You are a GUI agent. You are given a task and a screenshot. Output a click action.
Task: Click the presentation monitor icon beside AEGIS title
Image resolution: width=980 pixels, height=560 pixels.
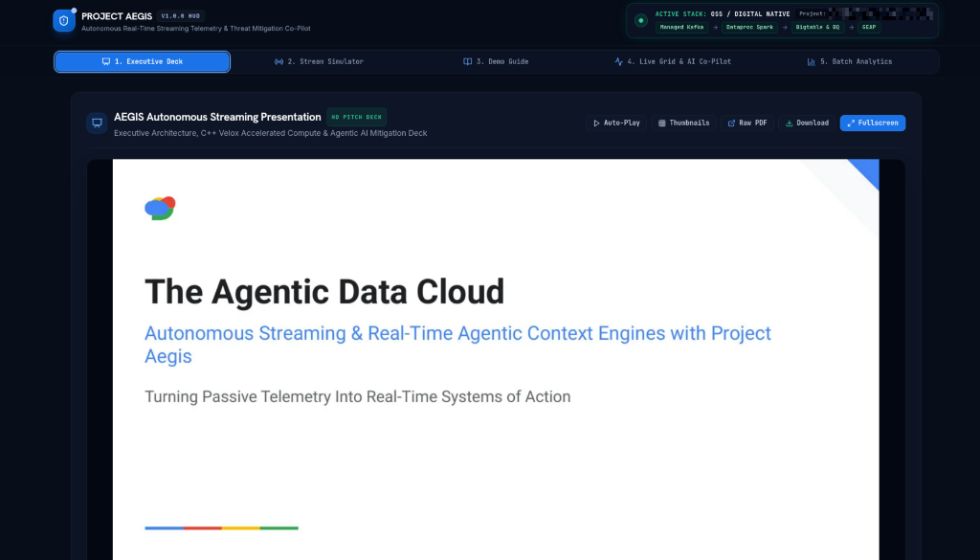[97, 123]
